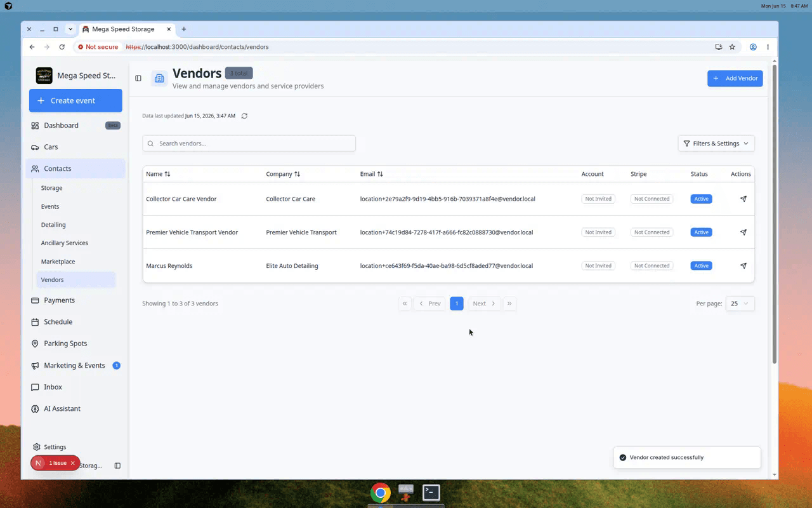This screenshot has height=508, width=812.
Task: Open the middle dock application icon
Action: tap(406, 493)
